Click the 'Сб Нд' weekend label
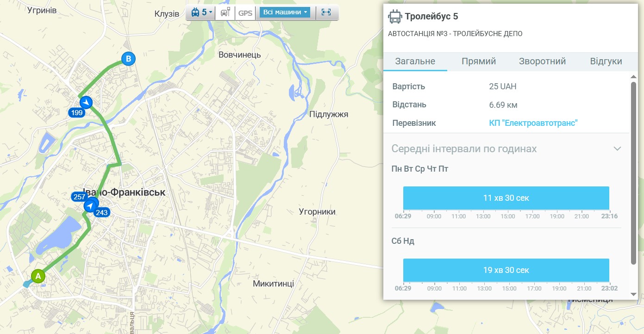Viewport: 644px width, 334px height. 403,241
